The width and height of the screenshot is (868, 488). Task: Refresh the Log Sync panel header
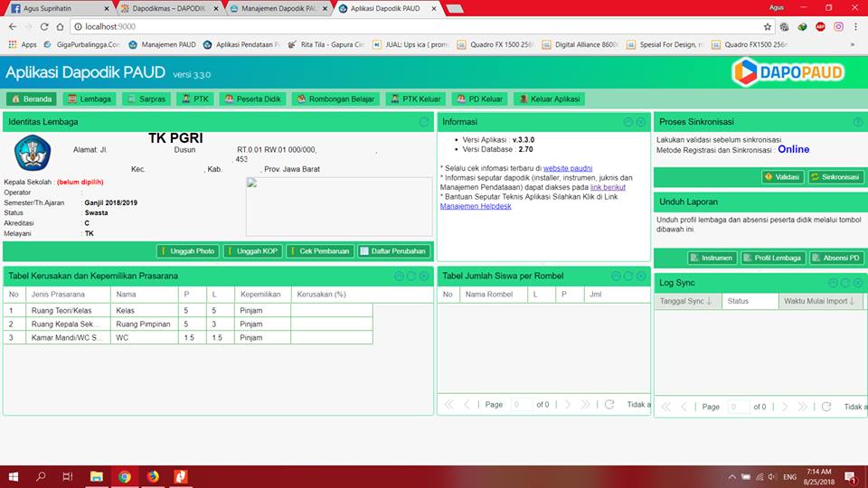click(x=845, y=283)
